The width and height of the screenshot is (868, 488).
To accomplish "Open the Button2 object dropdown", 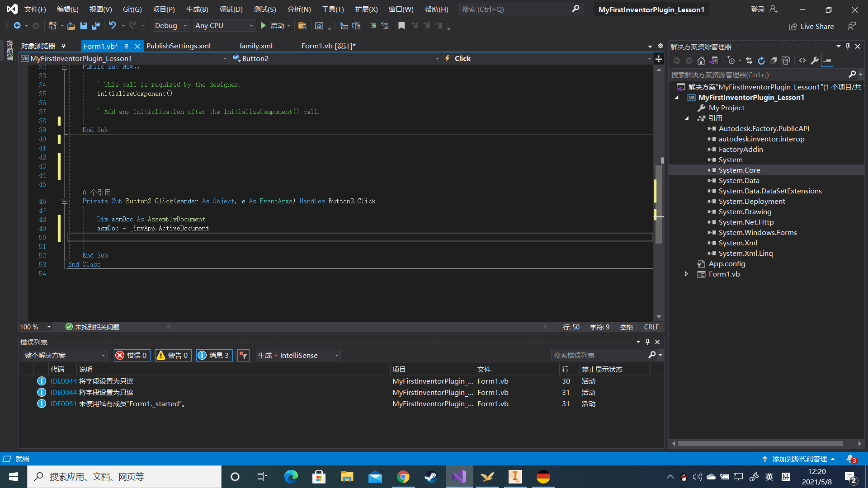I will click(336, 59).
